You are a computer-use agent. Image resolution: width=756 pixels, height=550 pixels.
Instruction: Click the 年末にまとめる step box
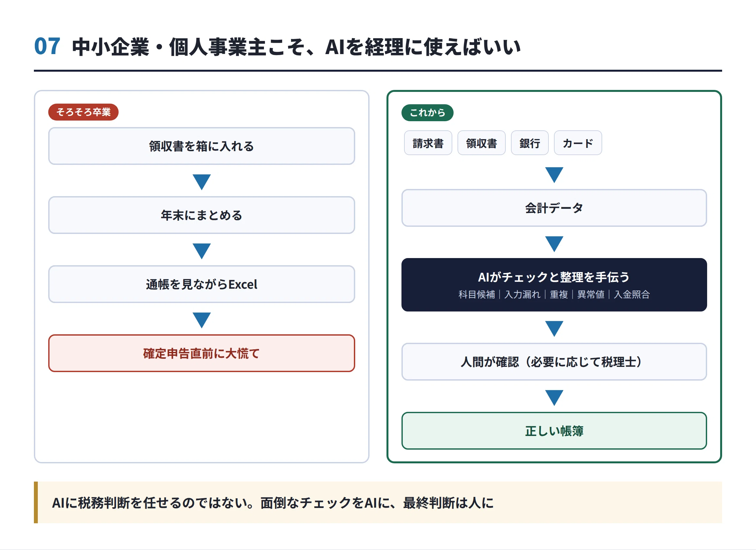(x=202, y=215)
